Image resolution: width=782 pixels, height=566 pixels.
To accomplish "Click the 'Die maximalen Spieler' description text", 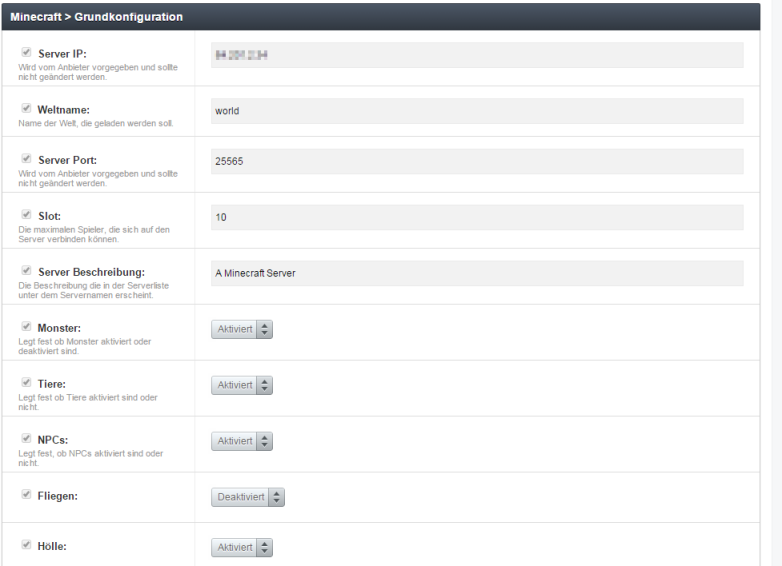I will (x=94, y=234).
